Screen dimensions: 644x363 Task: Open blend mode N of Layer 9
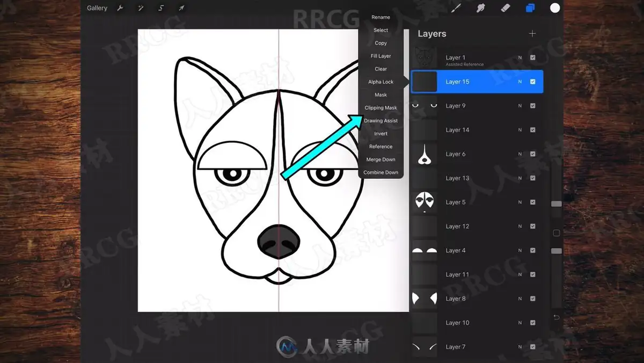(519, 106)
